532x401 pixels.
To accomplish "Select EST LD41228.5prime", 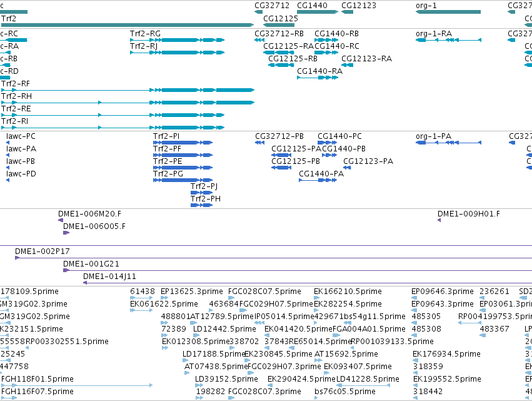I will coord(363,386).
